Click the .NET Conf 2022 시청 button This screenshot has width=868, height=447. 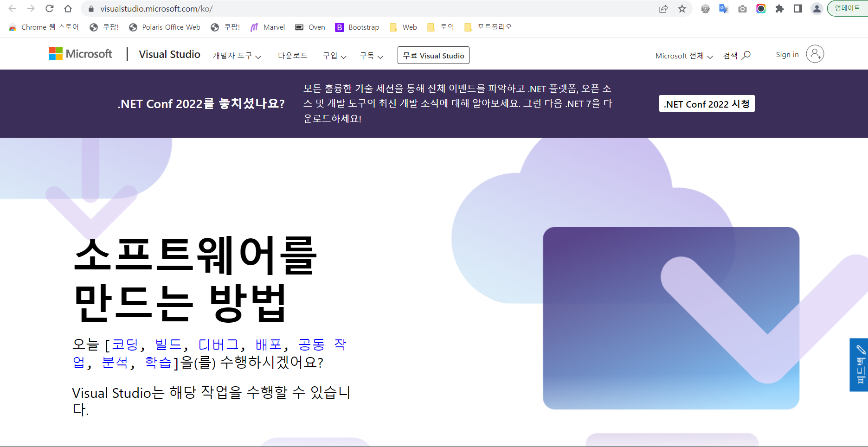(x=707, y=104)
